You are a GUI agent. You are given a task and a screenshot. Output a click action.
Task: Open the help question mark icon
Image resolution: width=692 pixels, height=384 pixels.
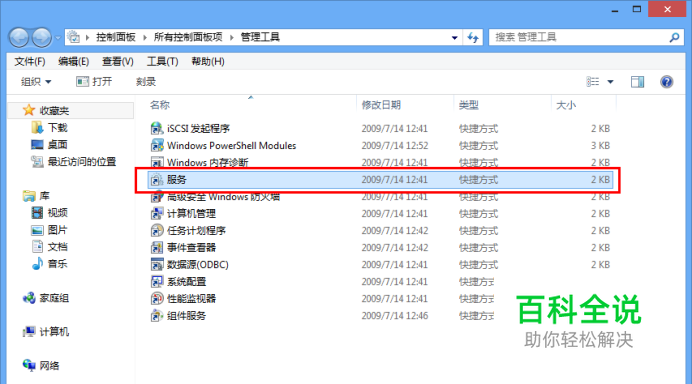666,82
